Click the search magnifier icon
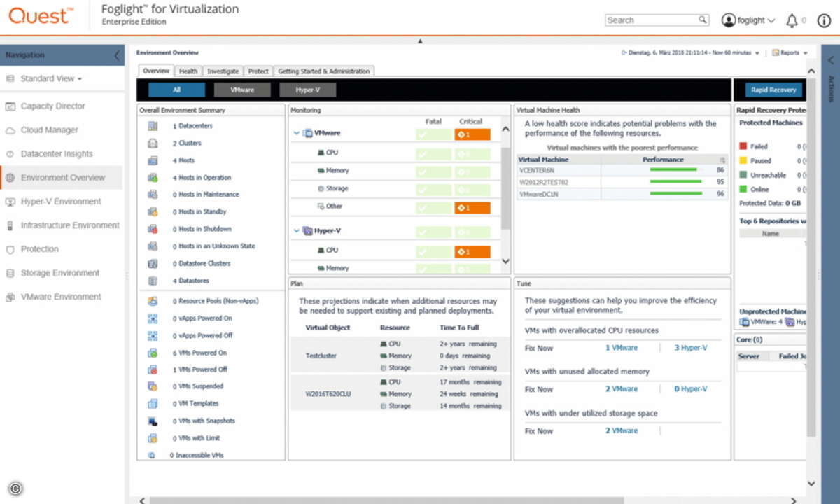 pos(702,20)
